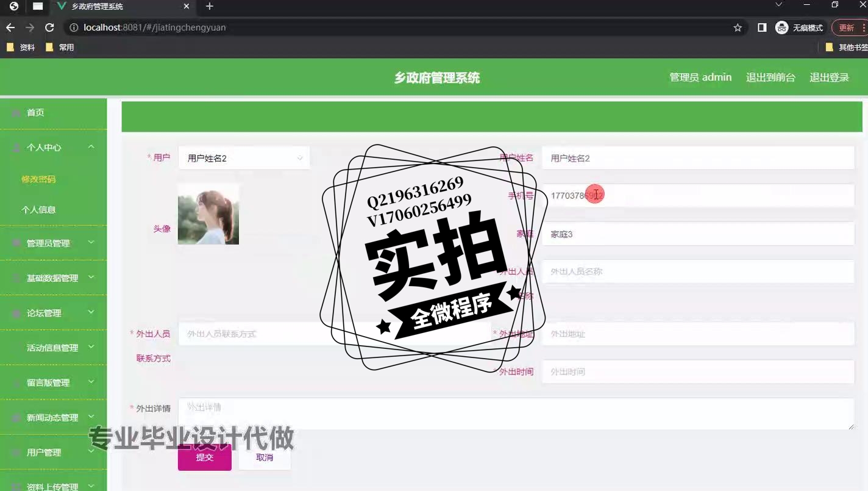868x491 pixels.
Task: Click 管理员 admin in the header
Action: [x=700, y=77]
